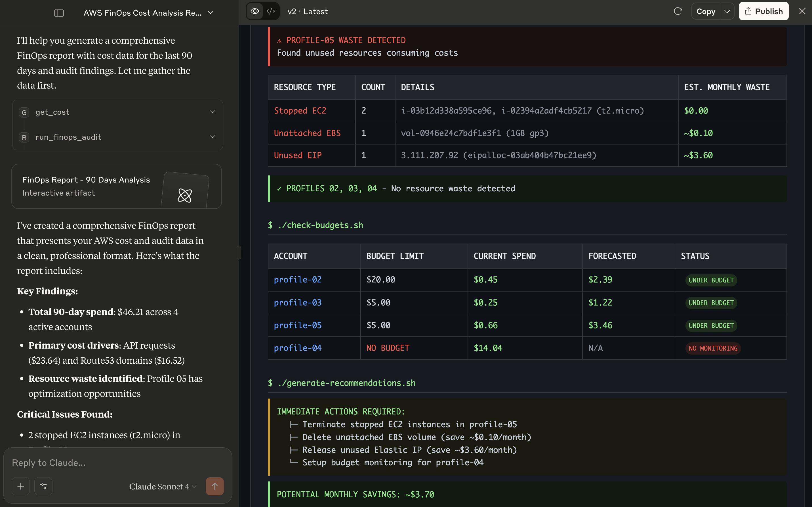The height and width of the screenshot is (507, 812).
Task: Send message with up arrow button
Action: click(214, 486)
